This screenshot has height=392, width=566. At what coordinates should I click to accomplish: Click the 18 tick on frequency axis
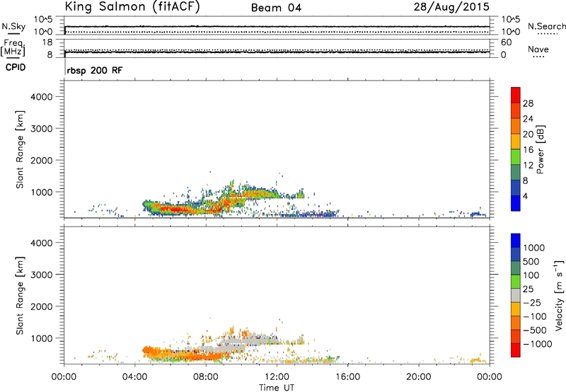pyautogui.click(x=47, y=42)
